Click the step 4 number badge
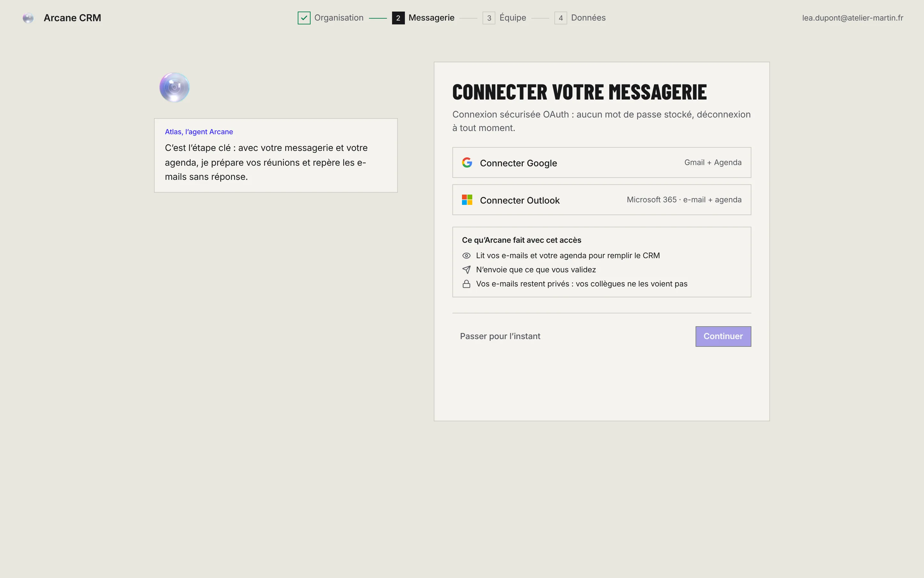Viewport: 924px width, 578px height. point(560,18)
